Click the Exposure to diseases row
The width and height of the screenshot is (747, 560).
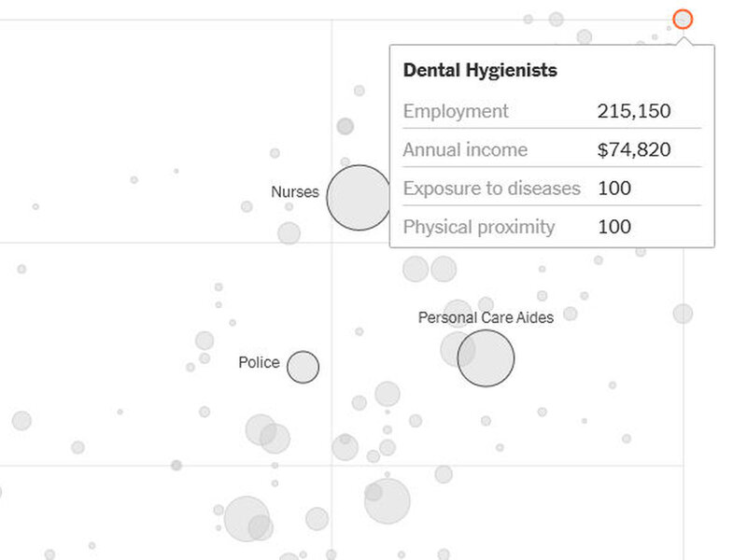pyautogui.click(x=552, y=188)
